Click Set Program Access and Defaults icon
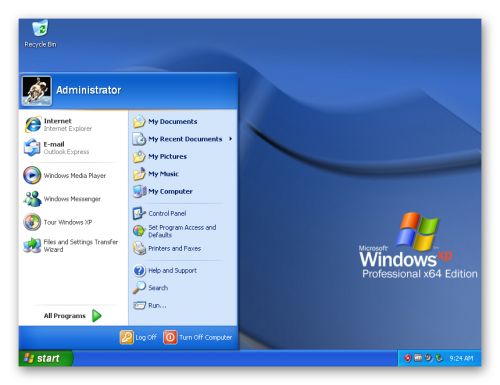The height and width of the screenshot is (385, 500). click(139, 231)
